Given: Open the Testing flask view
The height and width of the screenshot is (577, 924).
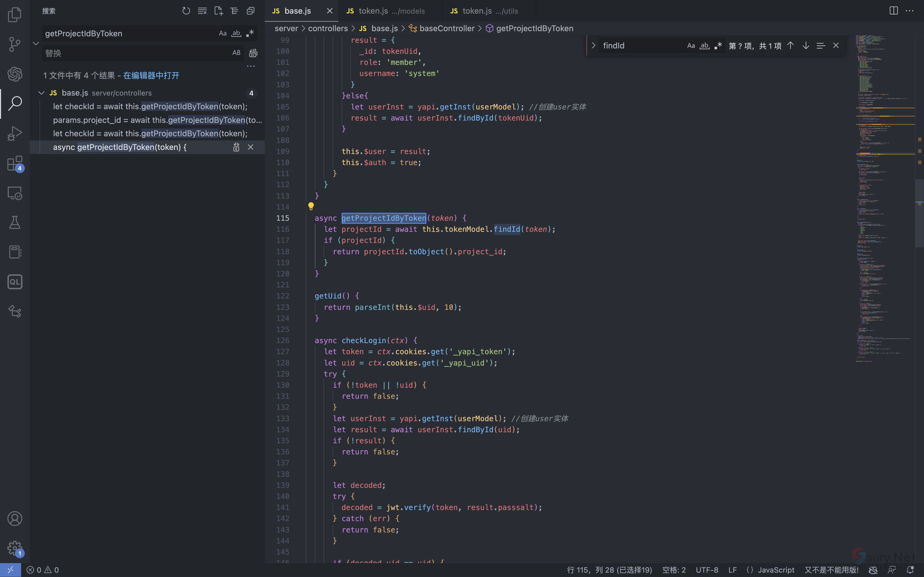Looking at the screenshot, I should click(14, 223).
